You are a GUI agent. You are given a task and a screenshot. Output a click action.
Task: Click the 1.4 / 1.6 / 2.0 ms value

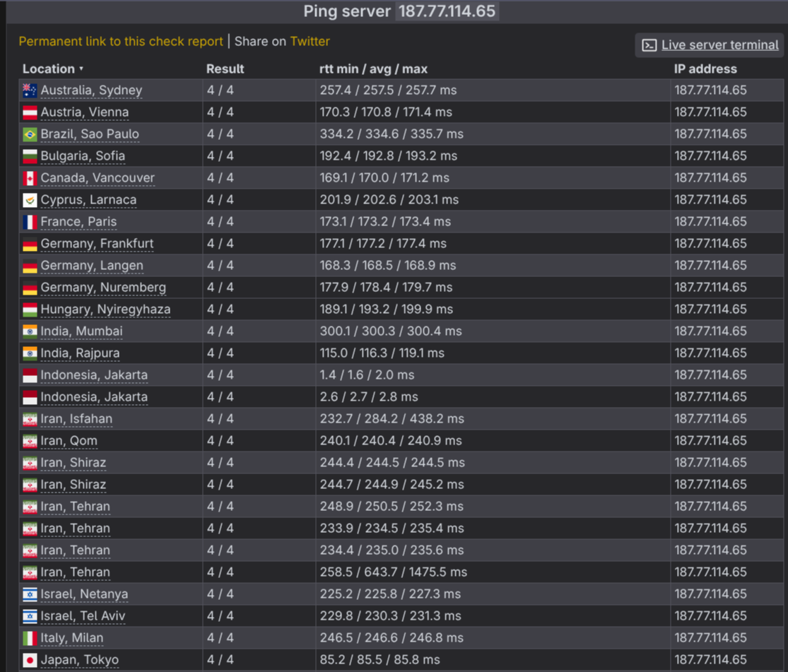(x=367, y=375)
